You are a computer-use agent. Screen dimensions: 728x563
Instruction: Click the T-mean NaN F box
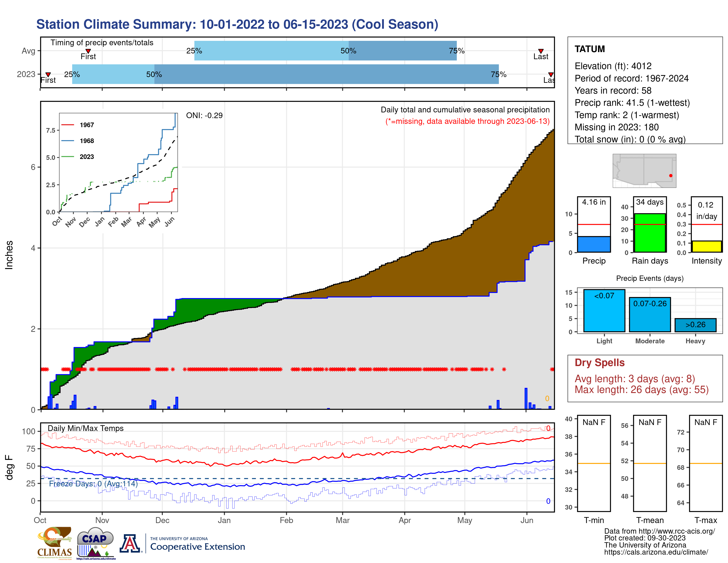tap(650, 463)
